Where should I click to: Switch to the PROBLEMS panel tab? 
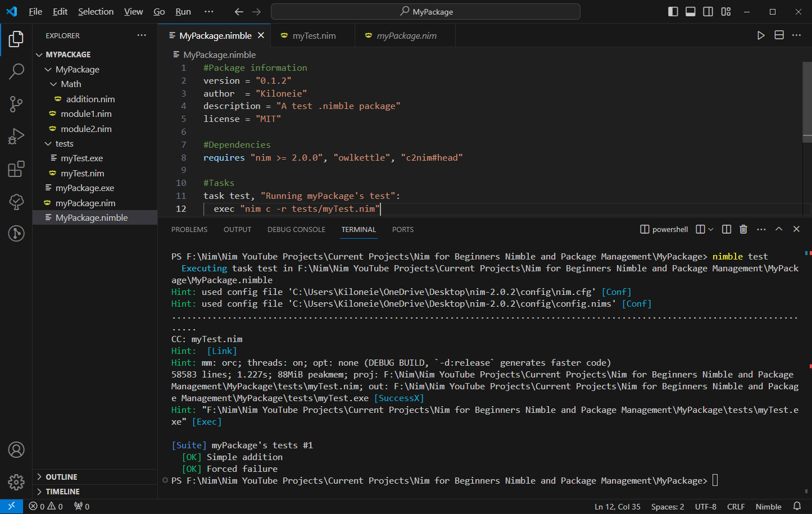pos(189,230)
